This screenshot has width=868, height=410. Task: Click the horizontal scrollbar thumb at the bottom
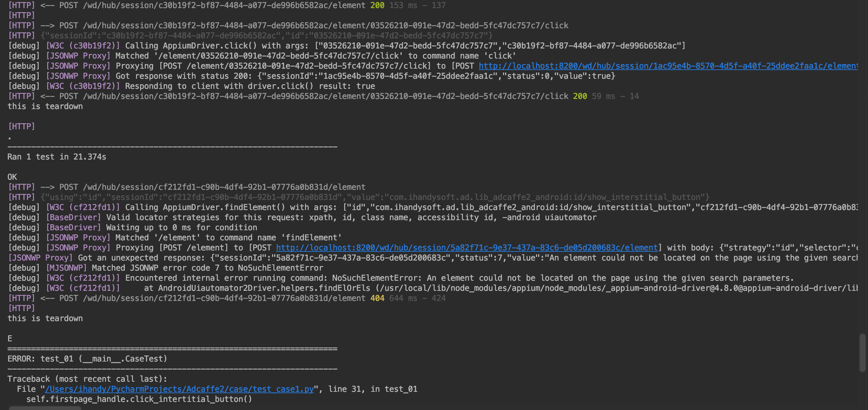click(45, 408)
